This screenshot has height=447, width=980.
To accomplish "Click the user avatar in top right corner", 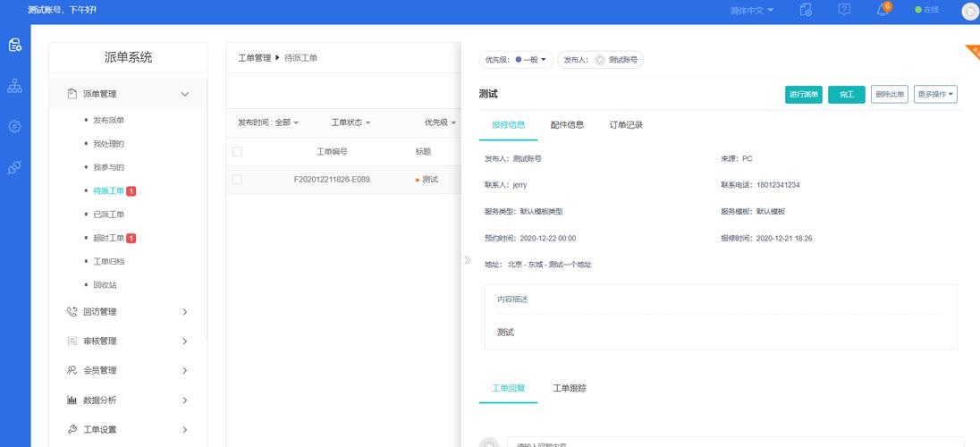I will pyautogui.click(x=971, y=12).
